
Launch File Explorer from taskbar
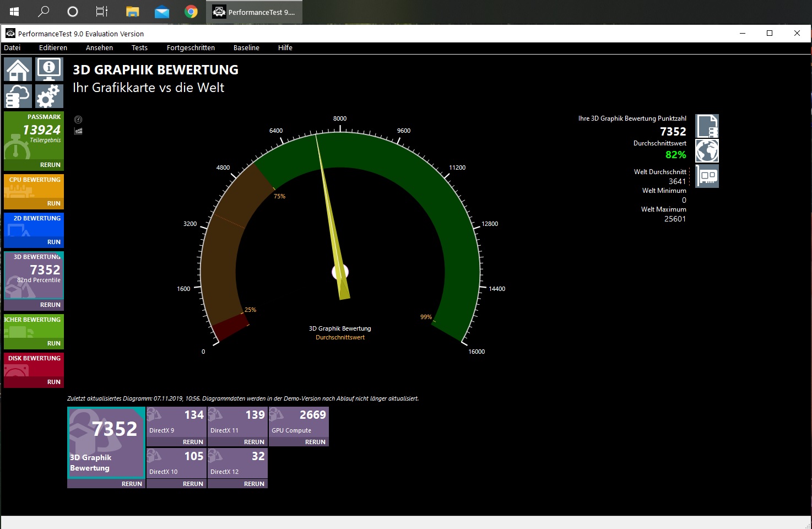click(x=132, y=12)
